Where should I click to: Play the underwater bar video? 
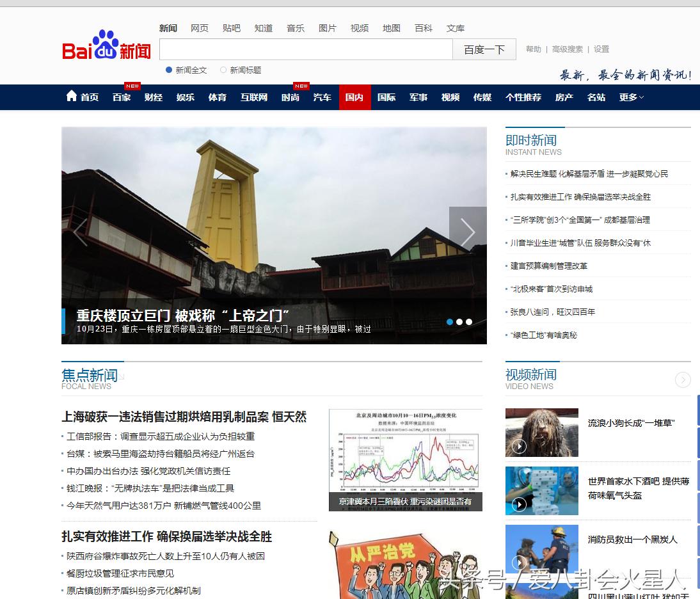click(x=518, y=505)
